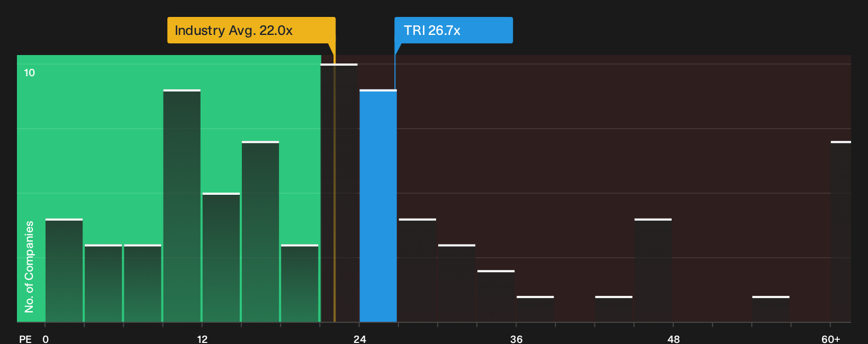The height and width of the screenshot is (344, 868).
Task: Click the TRI 26.7x blue label
Action: point(454,30)
